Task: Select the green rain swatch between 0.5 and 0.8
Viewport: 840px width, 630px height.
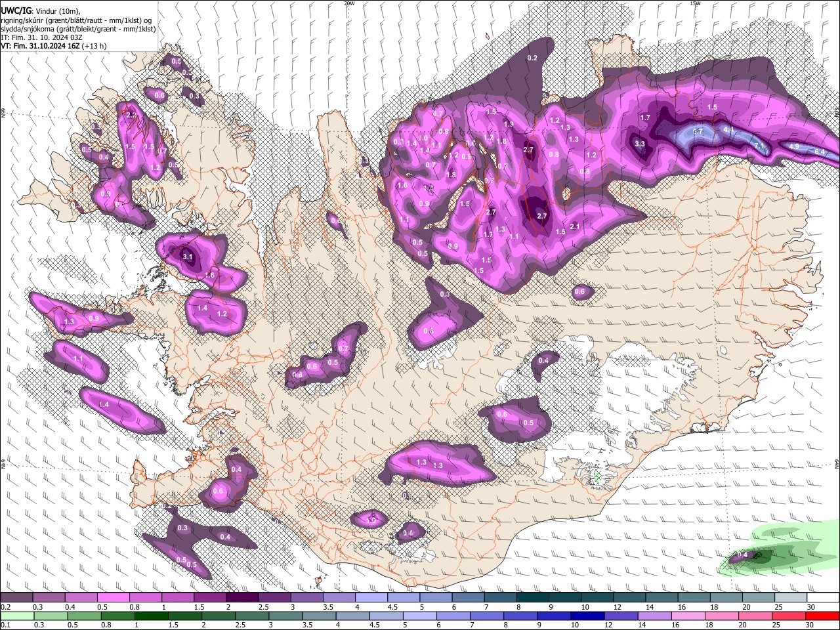Action: [84, 616]
